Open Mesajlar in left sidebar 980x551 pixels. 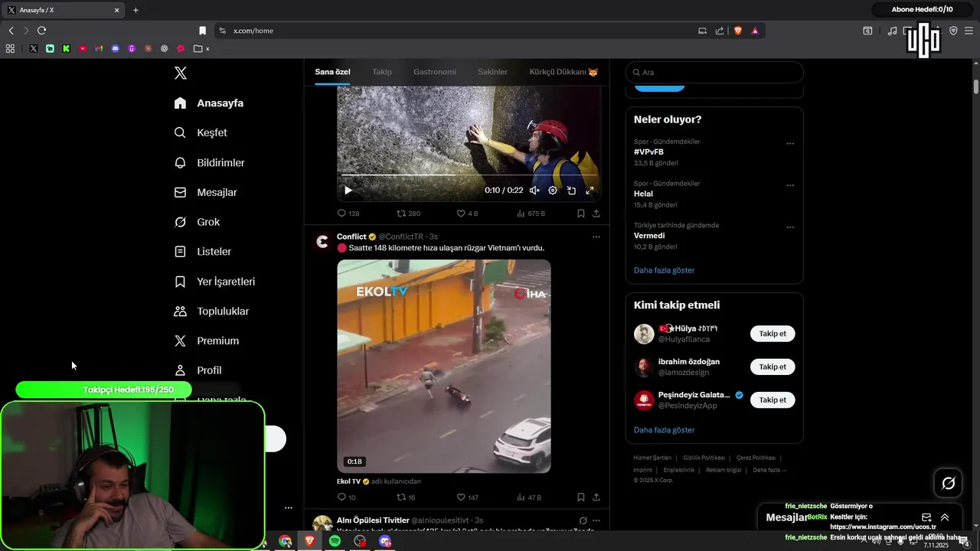click(x=206, y=192)
